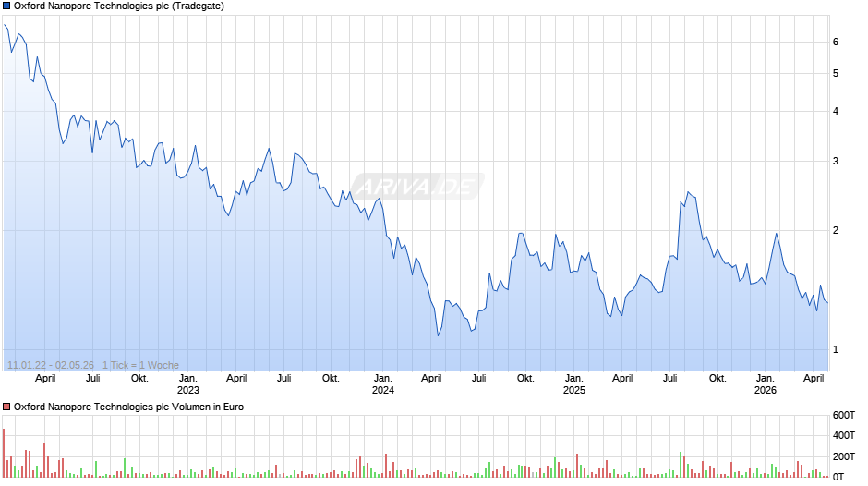Click the price axis label 5
The height and width of the screenshot is (486, 868).
836,74
